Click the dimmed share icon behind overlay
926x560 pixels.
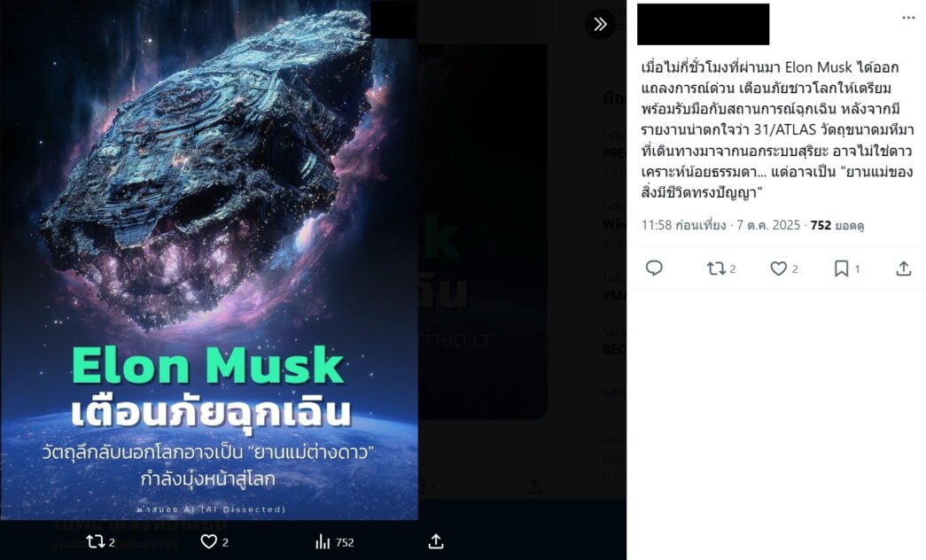pos(533,487)
